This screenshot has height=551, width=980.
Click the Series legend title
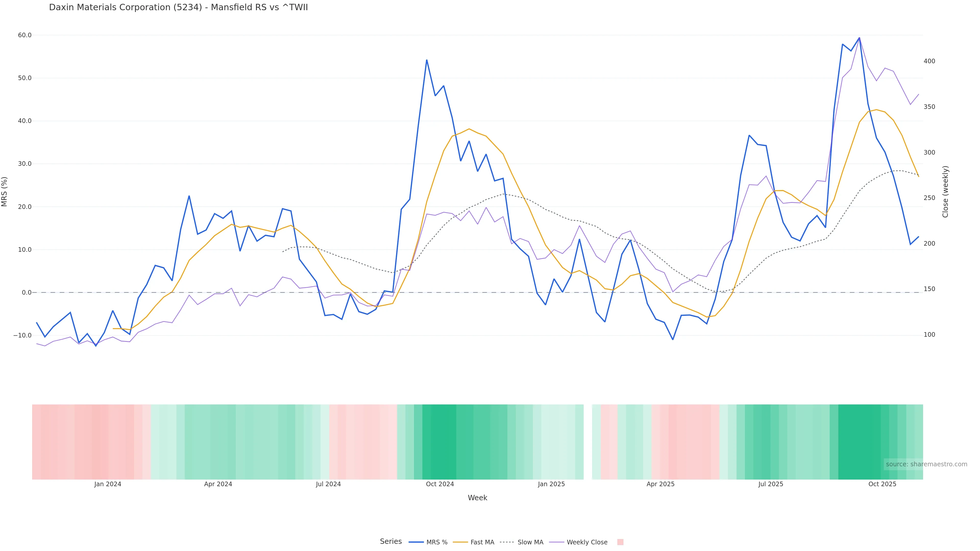391,542
